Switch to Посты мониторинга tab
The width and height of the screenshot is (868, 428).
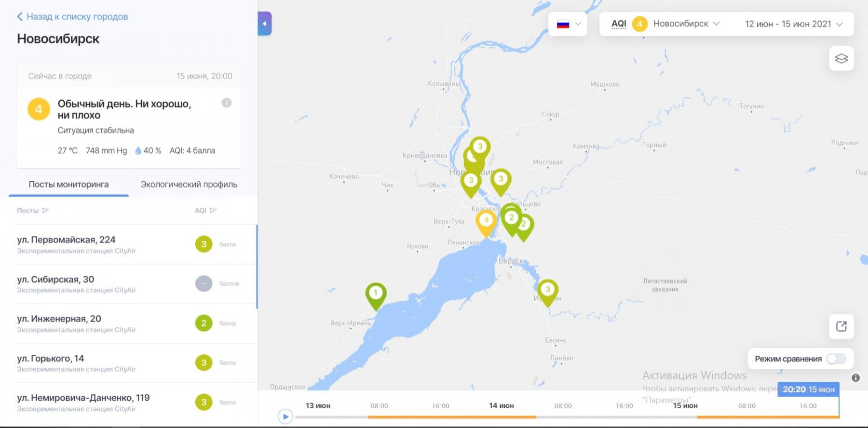[68, 184]
